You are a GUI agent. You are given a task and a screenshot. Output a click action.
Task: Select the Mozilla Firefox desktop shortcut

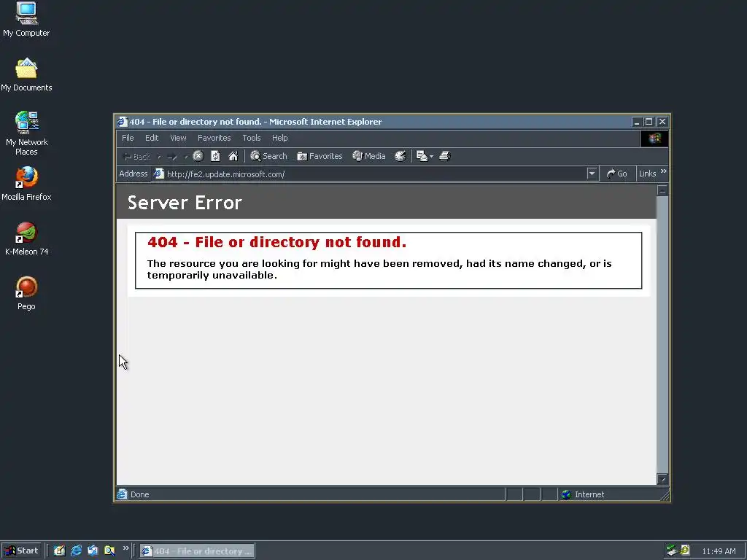(26, 184)
